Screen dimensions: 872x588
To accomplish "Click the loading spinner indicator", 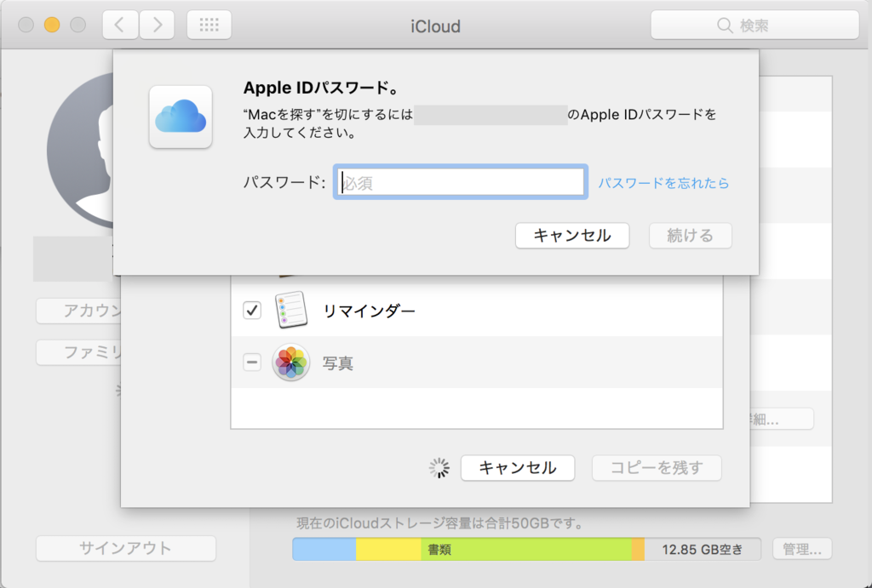I will pos(439,468).
